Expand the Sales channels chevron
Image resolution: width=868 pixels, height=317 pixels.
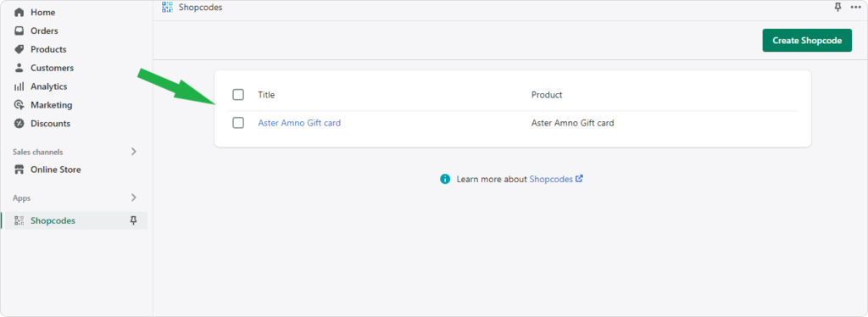pos(133,152)
